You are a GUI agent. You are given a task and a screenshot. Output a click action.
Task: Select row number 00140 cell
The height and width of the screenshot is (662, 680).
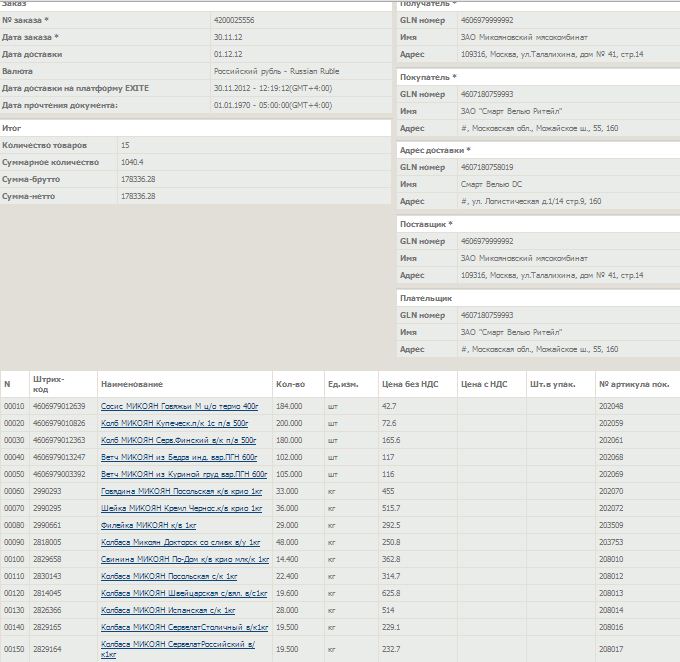14,627
